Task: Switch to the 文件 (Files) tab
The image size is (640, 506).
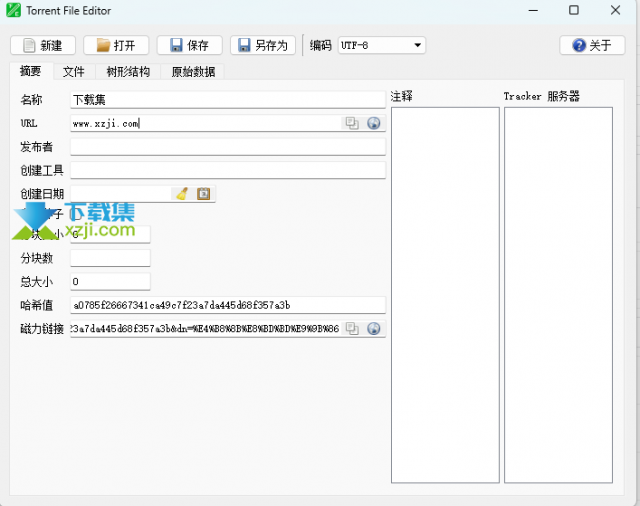Action: [73, 71]
